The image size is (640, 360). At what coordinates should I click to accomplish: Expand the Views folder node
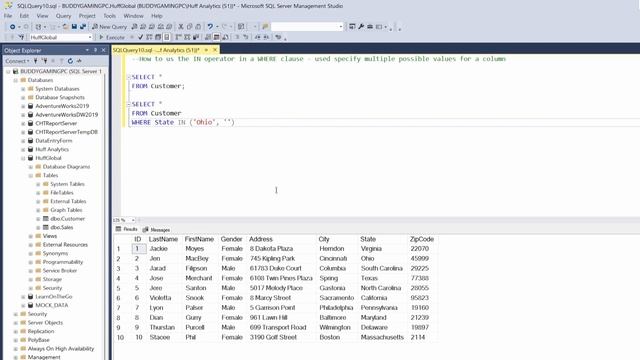coord(31,236)
